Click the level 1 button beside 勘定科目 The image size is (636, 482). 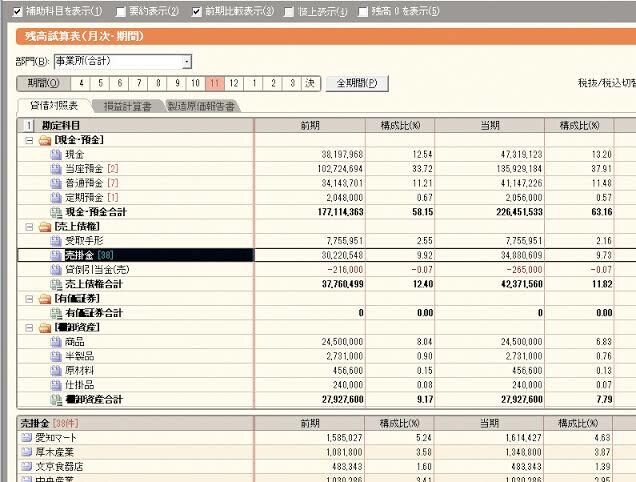[28, 126]
